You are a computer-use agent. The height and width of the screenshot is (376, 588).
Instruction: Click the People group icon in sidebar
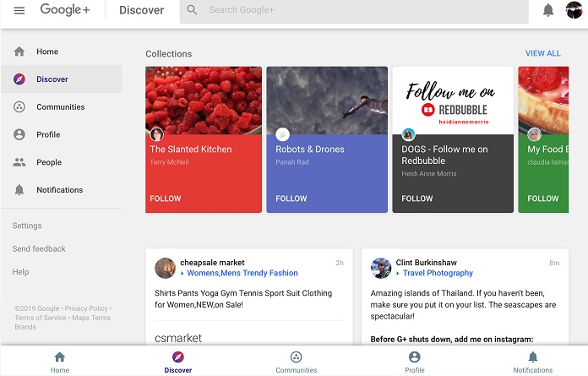19,162
